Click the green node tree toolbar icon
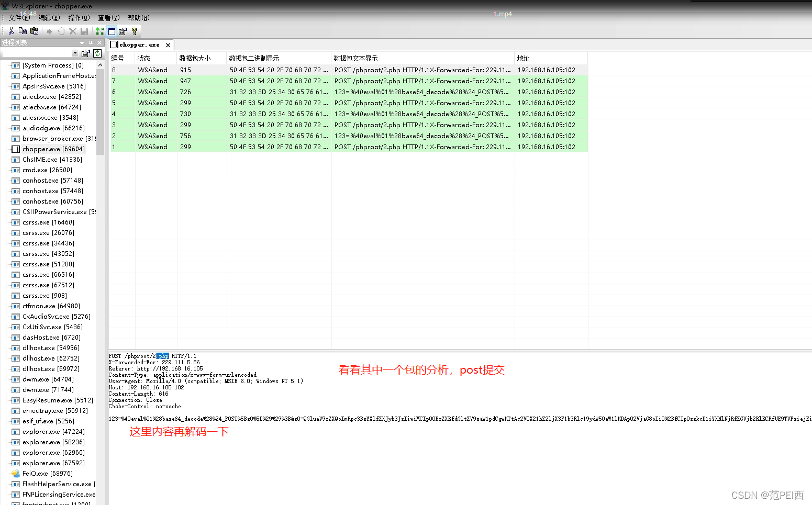Screen dimensions: 812x505 tap(99, 31)
